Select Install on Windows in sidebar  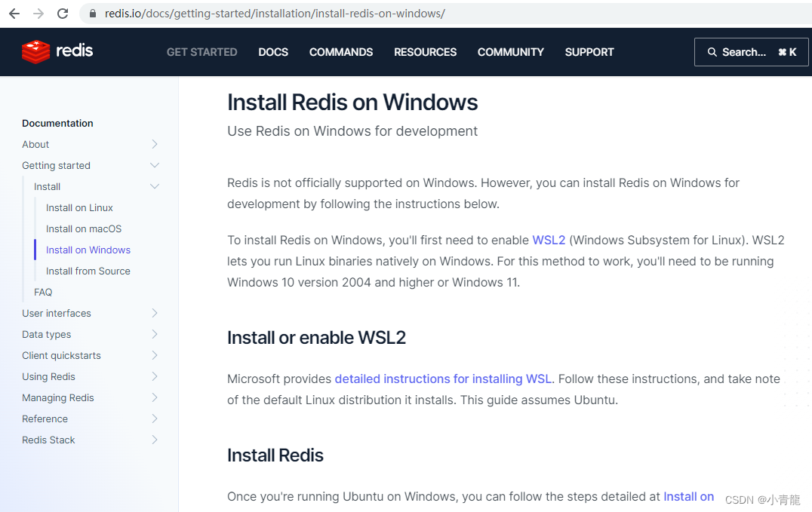(x=88, y=250)
